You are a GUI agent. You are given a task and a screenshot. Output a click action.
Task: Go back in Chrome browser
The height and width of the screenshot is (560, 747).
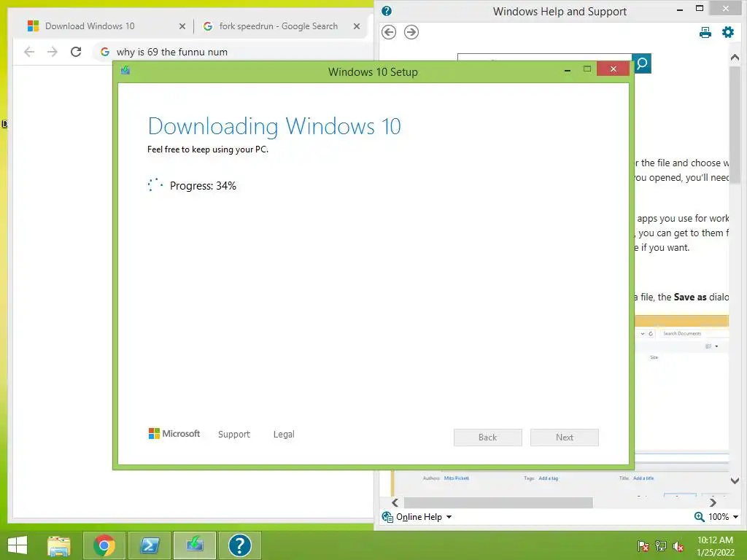pyautogui.click(x=29, y=52)
